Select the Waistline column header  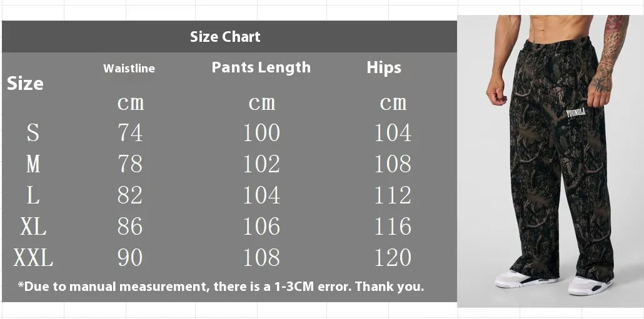pyautogui.click(x=129, y=69)
